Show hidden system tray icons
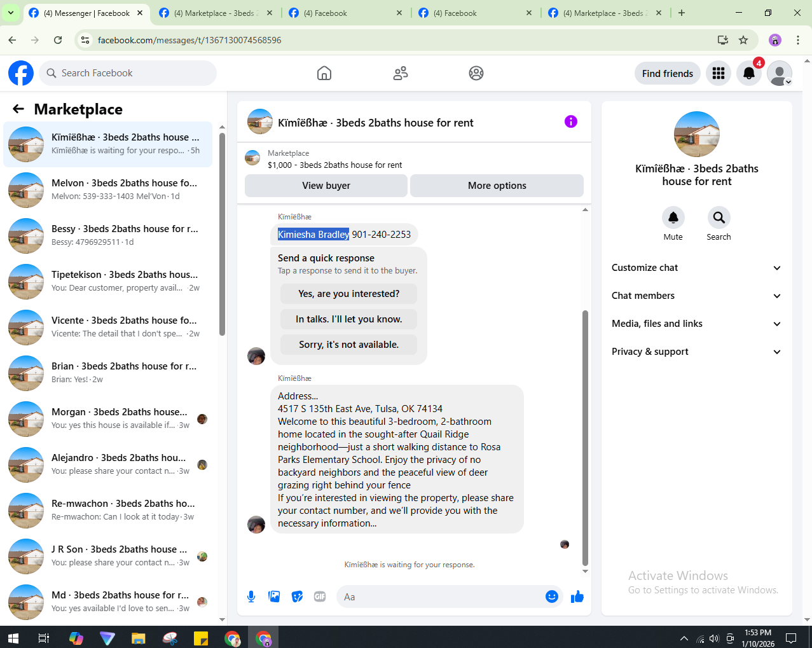Image resolution: width=812 pixels, height=648 pixels. [x=684, y=638]
